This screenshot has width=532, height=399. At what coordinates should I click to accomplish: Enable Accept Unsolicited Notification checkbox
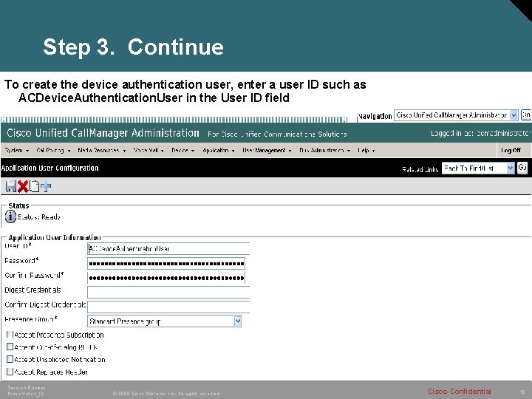pyautogui.click(x=10, y=359)
